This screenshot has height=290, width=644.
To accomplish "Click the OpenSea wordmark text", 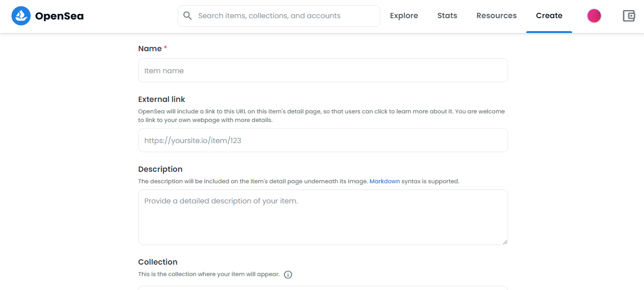I will (59, 16).
